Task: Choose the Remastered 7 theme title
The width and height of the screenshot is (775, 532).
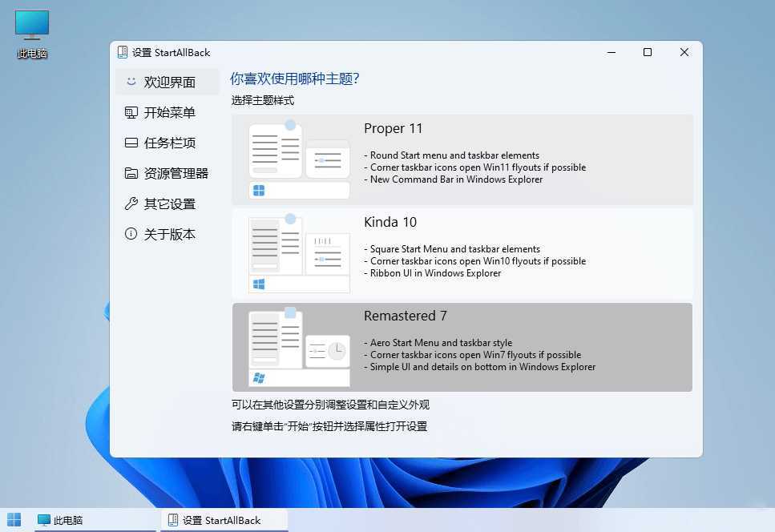Action: [x=405, y=316]
